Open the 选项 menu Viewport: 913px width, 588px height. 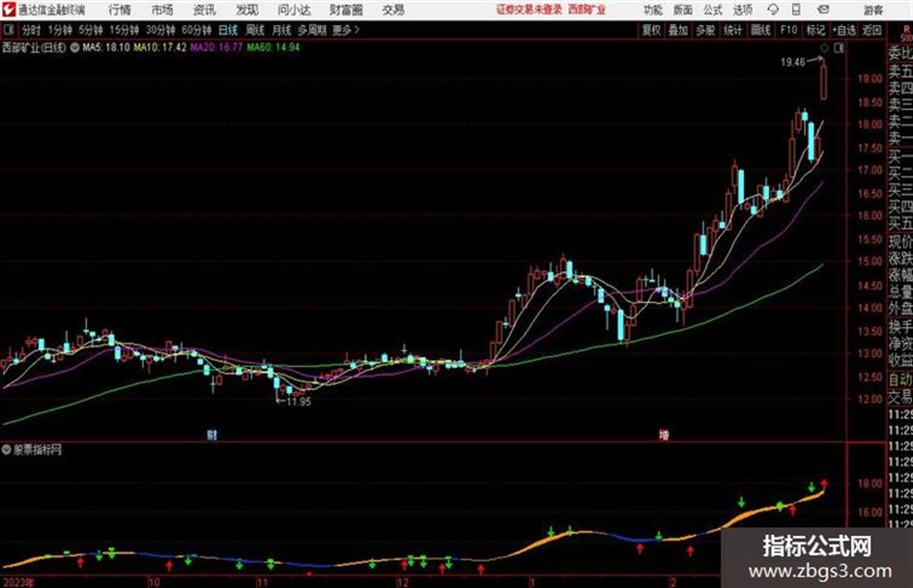coord(742,10)
